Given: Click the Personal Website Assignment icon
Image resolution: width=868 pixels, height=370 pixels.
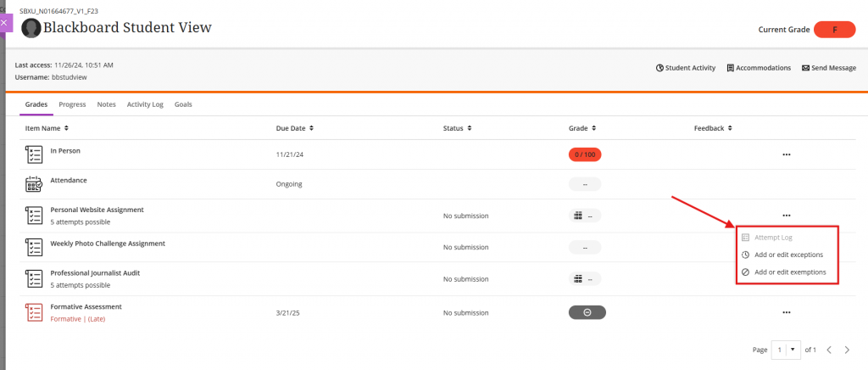Looking at the screenshot, I should 34,216.
